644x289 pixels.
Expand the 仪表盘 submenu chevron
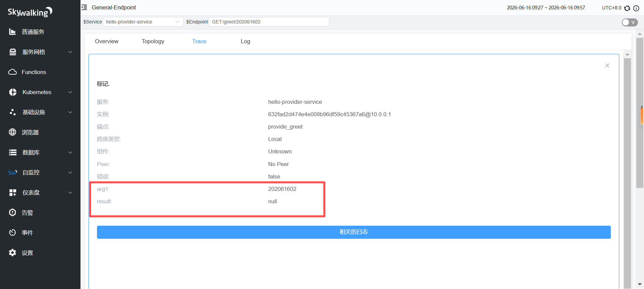tap(70, 193)
